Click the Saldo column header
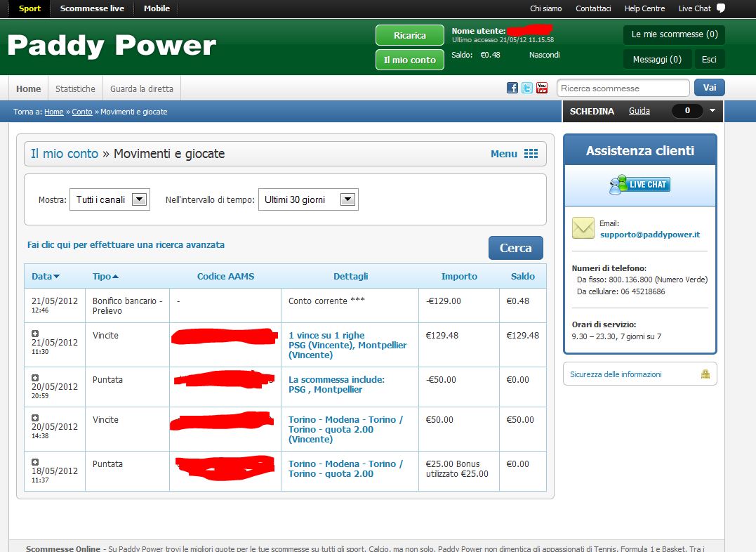This screenshot has width=756, height=552. [523, 276]
